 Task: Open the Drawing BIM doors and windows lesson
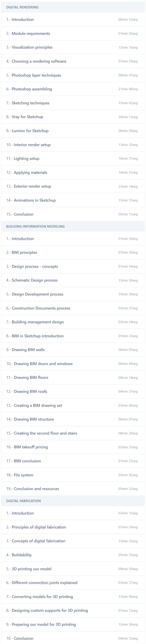73,364
